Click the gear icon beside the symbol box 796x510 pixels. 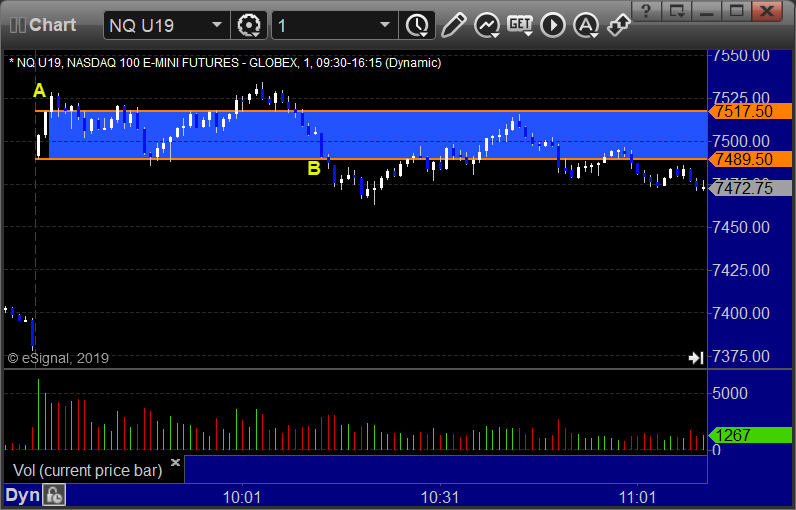tap(249, 25)
